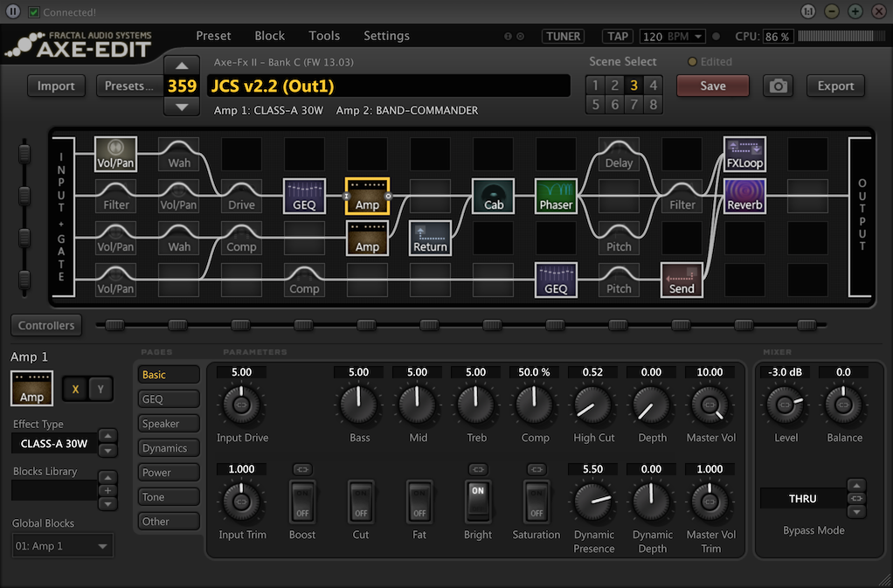Click the Bypass Mode down arrow
Image resolution: width=893 pixels, height=588 pixels.
(x=856, y=512)
